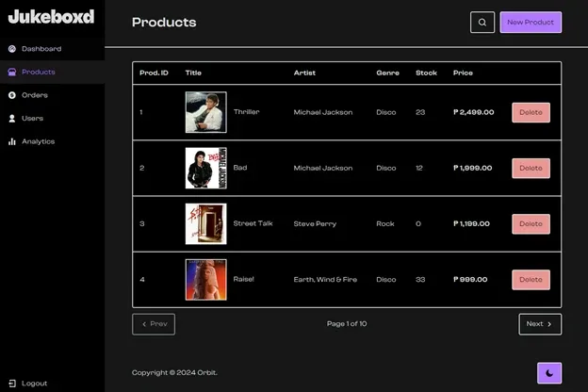Viewport: 588px width, 392px height.
Task: Click the price '₱ 2,499.00'
Action: point(473,112)
